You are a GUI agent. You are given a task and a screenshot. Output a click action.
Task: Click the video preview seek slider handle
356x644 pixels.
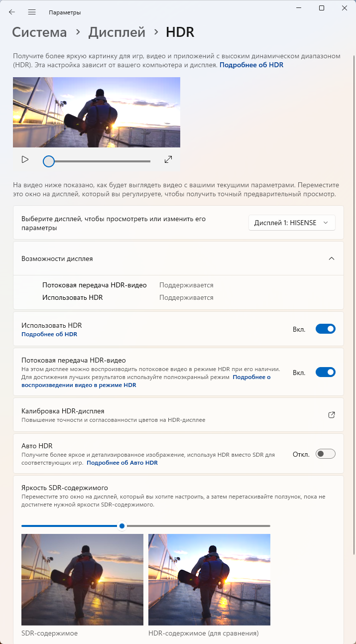click(48, 161)
